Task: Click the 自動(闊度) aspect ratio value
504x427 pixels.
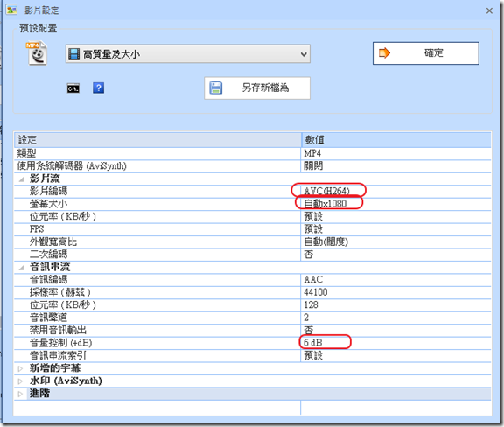Action: pyautogui.click(x=325, y=241)
